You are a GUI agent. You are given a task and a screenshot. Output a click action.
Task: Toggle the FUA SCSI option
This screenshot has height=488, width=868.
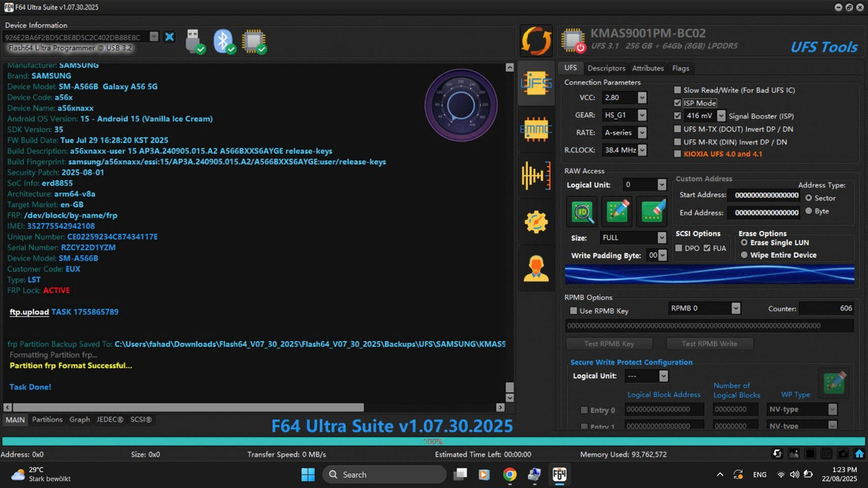click(x=707, y=249)
